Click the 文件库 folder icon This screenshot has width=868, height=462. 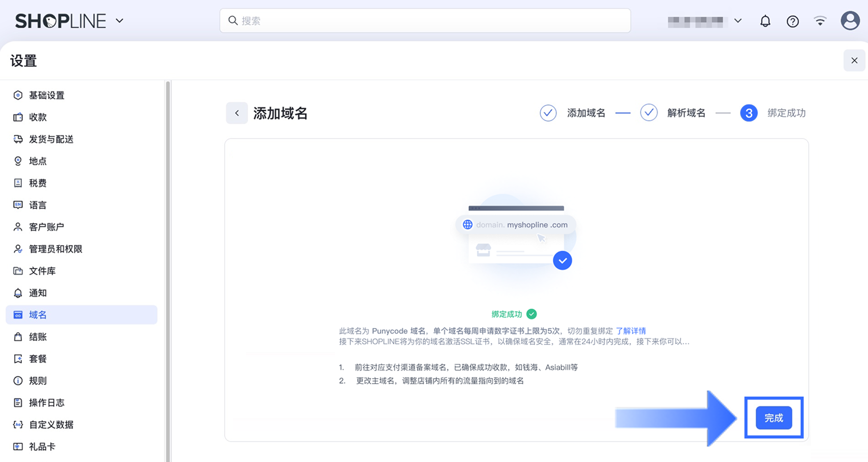(18, 271)
